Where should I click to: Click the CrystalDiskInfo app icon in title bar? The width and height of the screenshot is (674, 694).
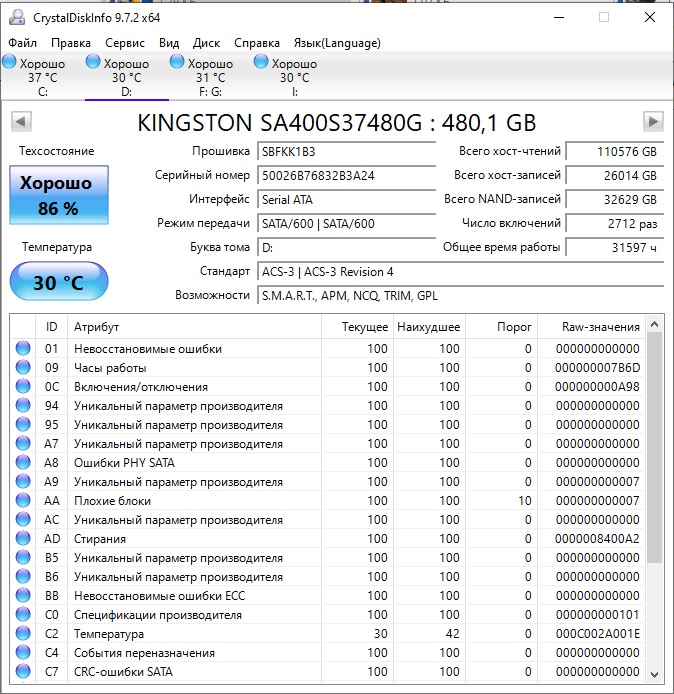click(x=17, y=17)
